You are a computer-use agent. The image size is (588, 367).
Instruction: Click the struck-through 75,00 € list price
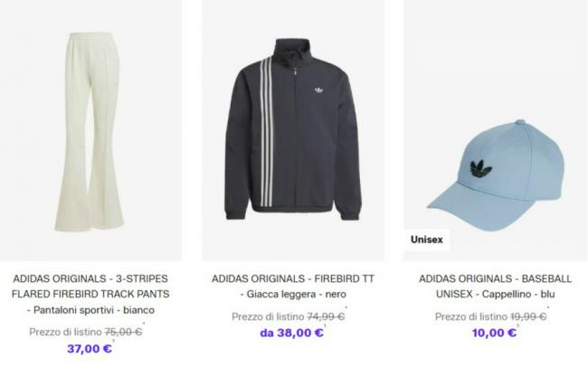tap(123, 332)
